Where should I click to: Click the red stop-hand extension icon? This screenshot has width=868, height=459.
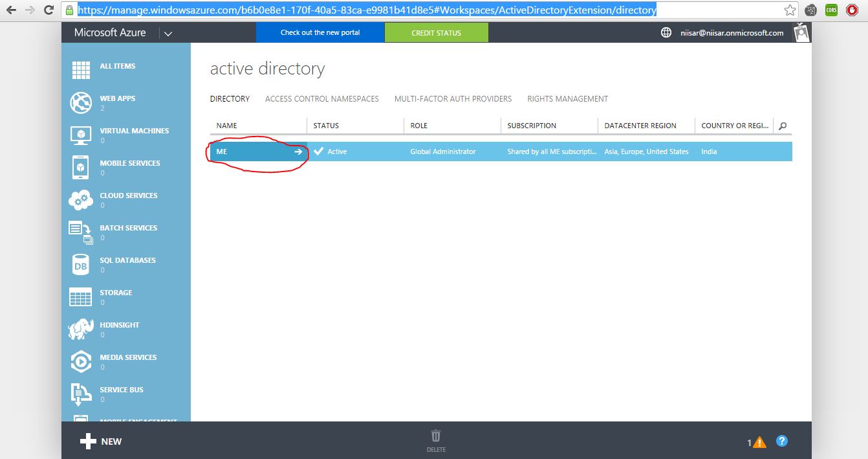(x=852, y=10)
